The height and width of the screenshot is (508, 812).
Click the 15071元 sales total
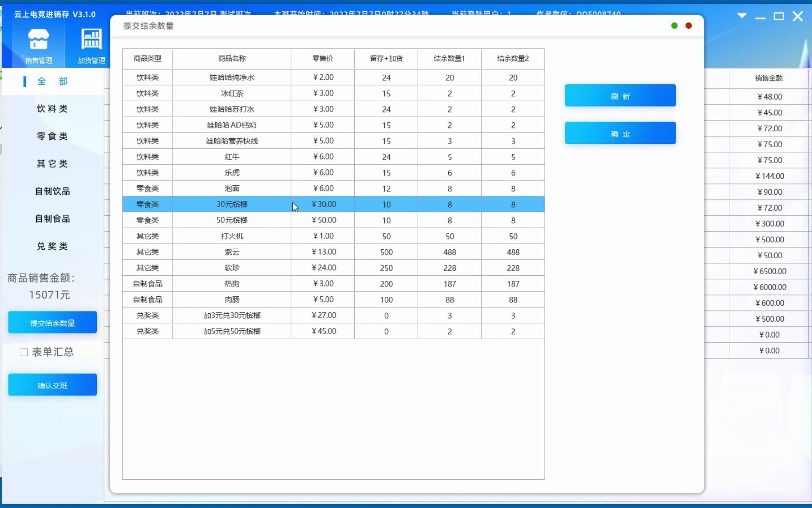[x=49, y=295]
